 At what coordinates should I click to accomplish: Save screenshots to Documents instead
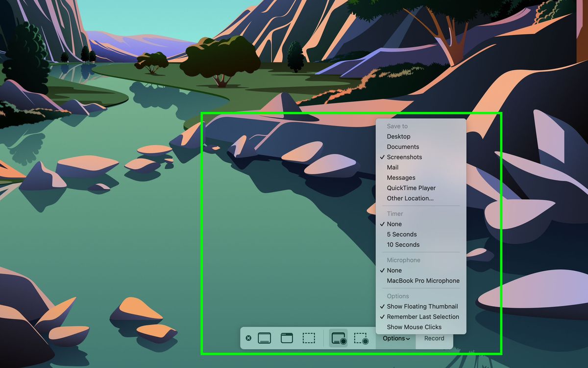[403, 147]
